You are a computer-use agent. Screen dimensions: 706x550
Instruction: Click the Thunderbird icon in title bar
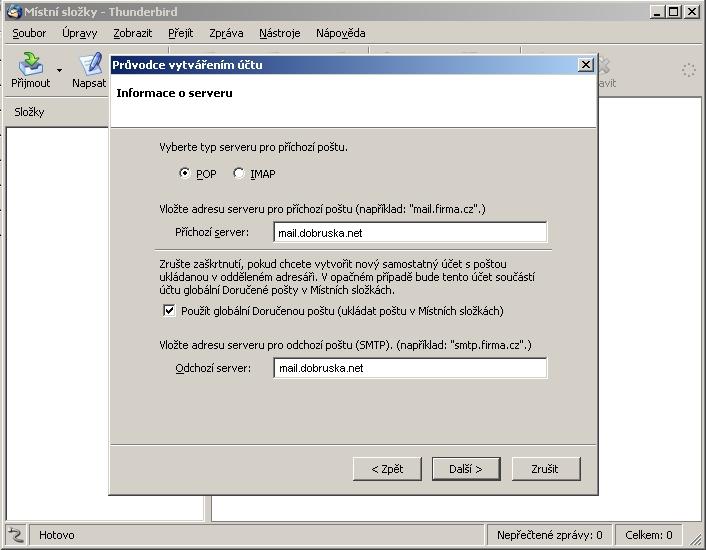(x=13, y=11)
